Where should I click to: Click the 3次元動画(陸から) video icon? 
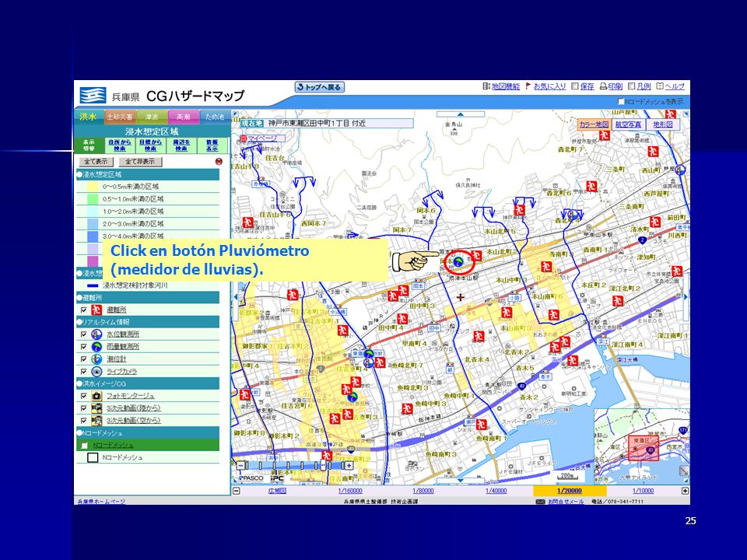coord(96,408)
